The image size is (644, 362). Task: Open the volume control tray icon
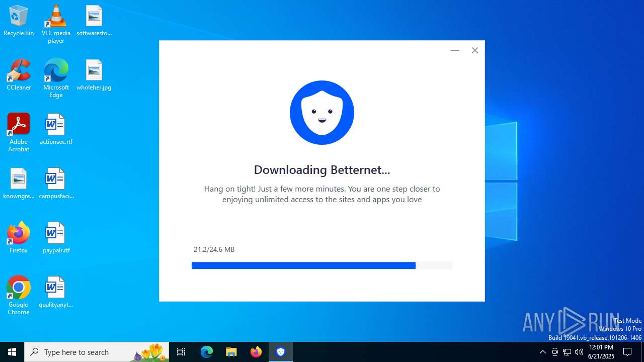point(579,352)
